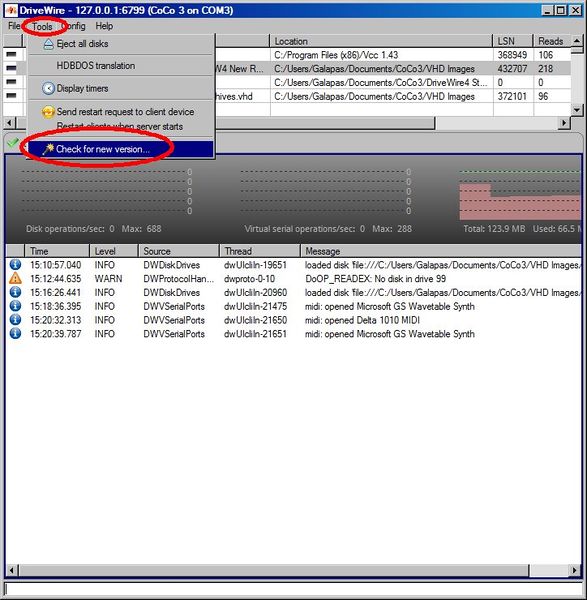Click the info icon for the 15:10:57.040 log entry

[x=15, y=265]
